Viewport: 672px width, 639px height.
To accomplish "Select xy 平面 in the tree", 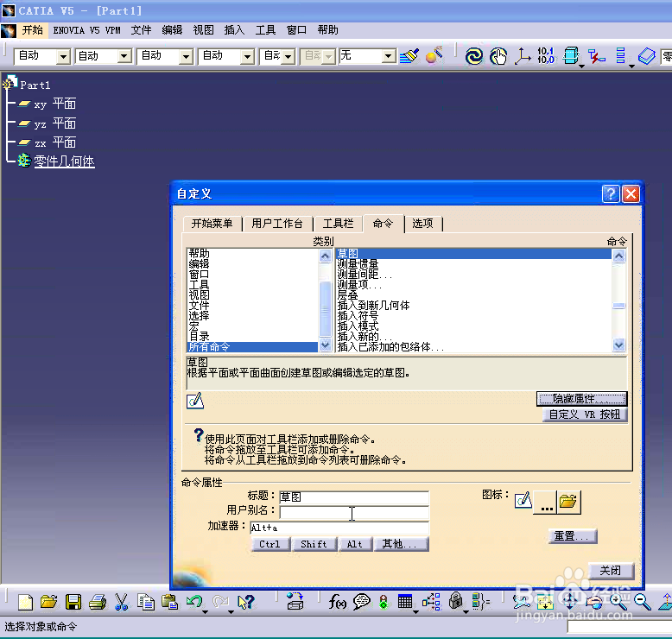I will 55,104.
